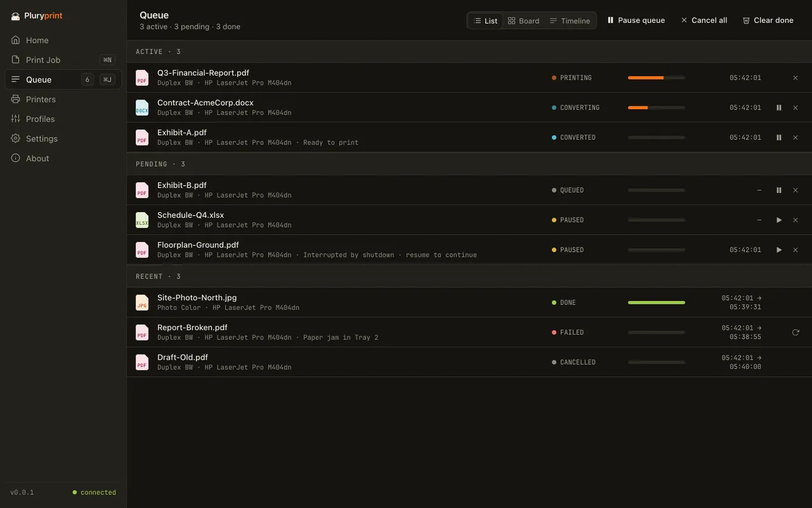Click the connected status indicator

[x=95, y=492]
